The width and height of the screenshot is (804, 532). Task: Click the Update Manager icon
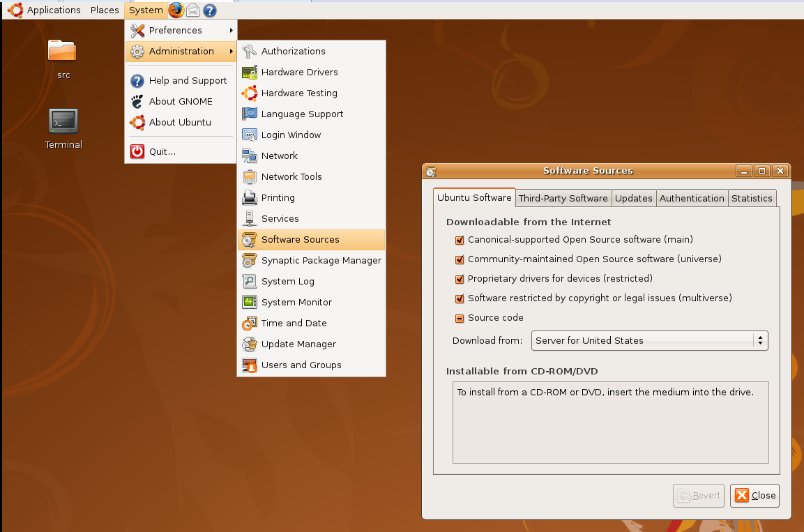(x=249, y=344)
